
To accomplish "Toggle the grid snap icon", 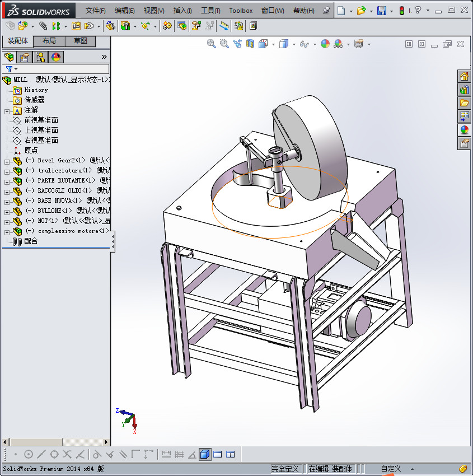I will pos(179,454).
